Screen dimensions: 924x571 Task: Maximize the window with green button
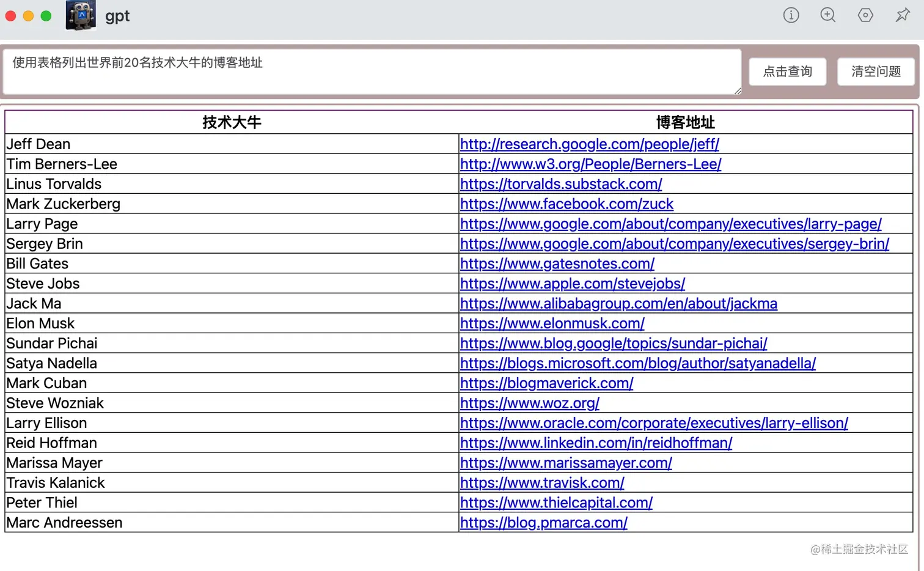coord(46,16)
